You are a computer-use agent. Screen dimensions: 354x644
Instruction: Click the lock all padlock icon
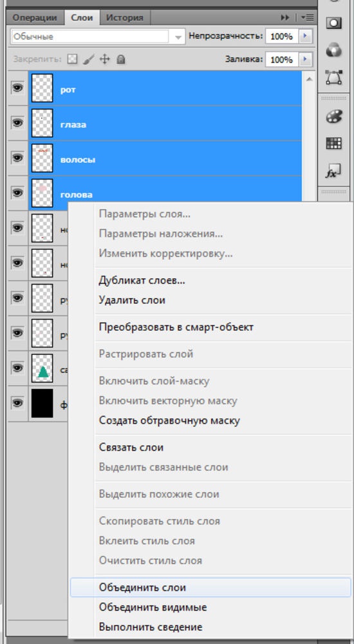(x=120, y=59)
